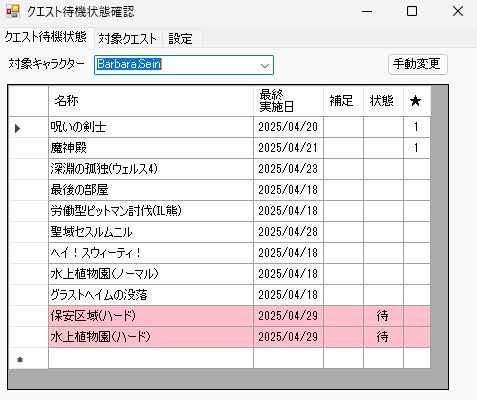477x400 pixels.
Task: Click date 2025/04/29 in 保安区域(ハード) row
Action: coord(288,316)
